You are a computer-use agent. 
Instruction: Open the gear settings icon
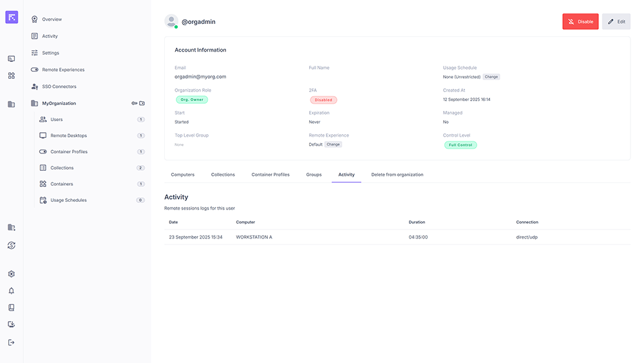(11, 274)
